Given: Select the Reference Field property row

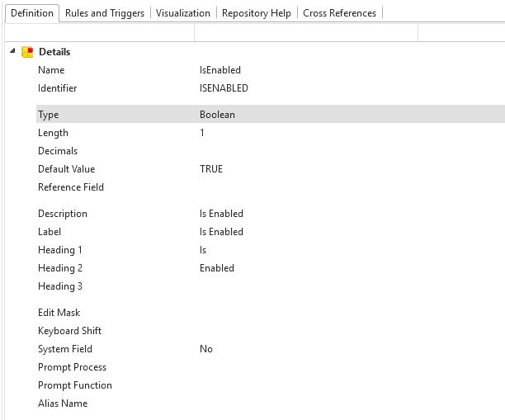Looking at the screenshot, I should tap(71, 187).
